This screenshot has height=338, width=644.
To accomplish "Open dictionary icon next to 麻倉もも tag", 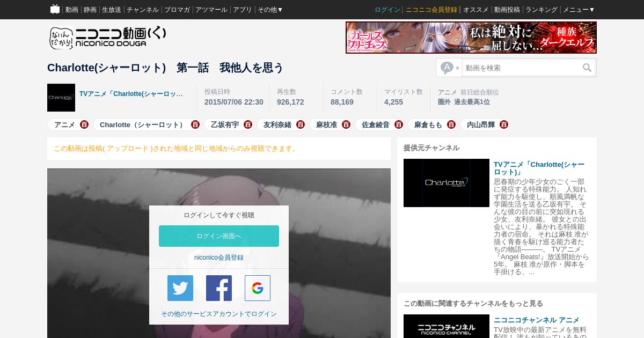I will pos(451,124).
